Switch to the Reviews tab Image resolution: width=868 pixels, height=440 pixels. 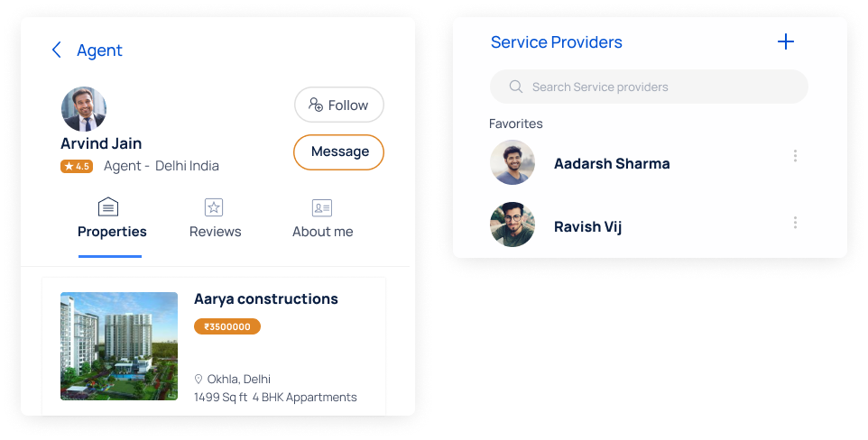tap(215, 232)
